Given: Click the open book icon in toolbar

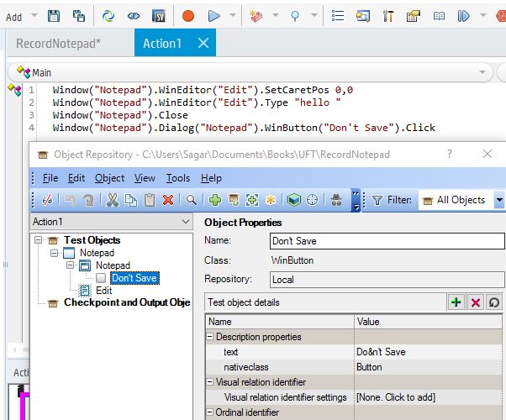Looking at the screenshot, I should (439, 15).
